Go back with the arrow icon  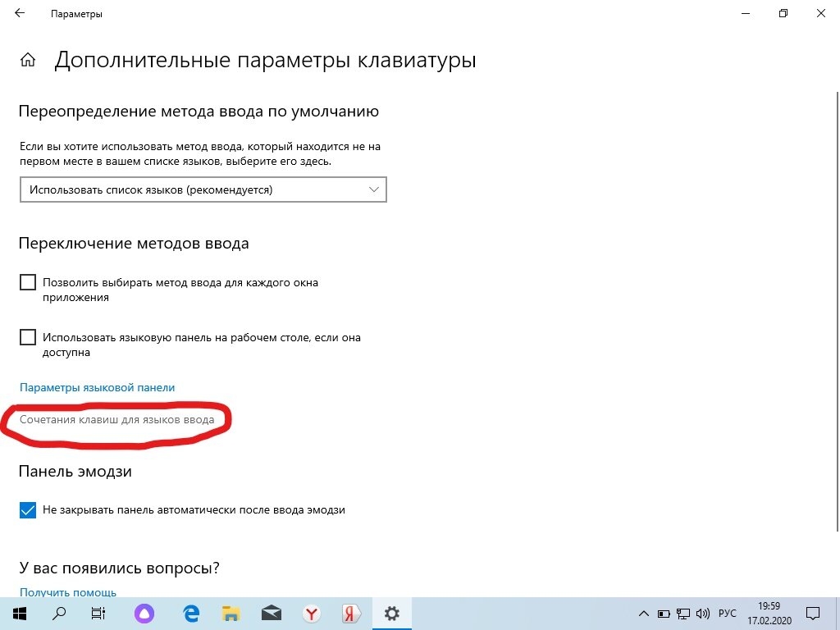point(20,13)
